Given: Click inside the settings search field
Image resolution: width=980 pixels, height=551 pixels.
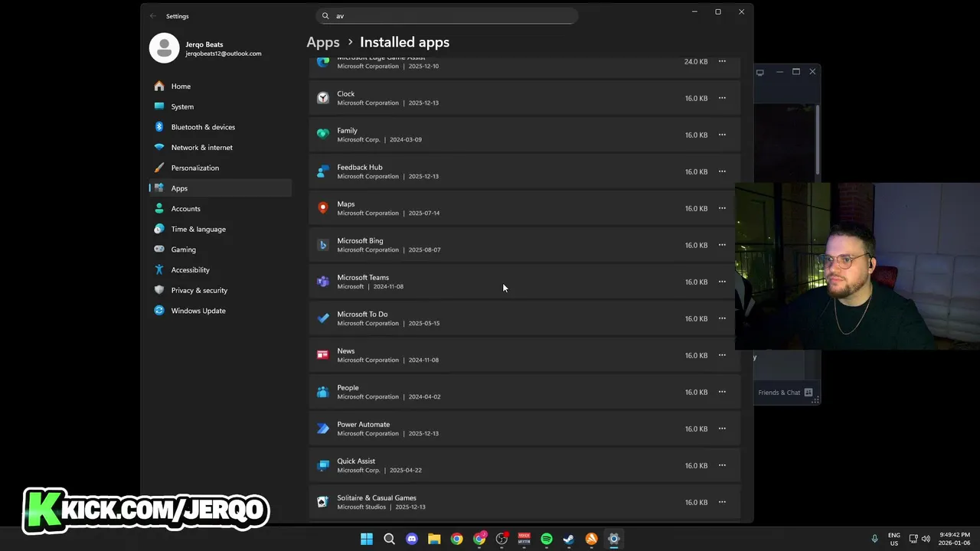Looking at the screenshot, I should pyautogui.click(x=447, y=15).
